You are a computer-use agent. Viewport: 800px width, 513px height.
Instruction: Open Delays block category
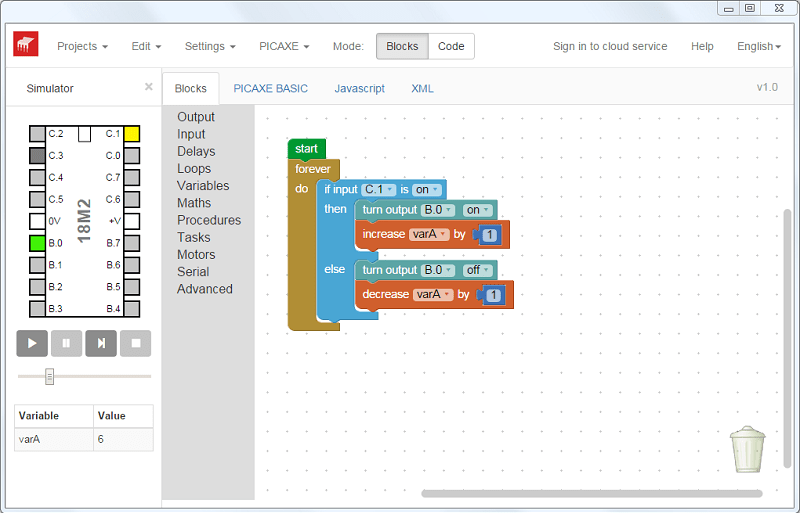[196, 152]
